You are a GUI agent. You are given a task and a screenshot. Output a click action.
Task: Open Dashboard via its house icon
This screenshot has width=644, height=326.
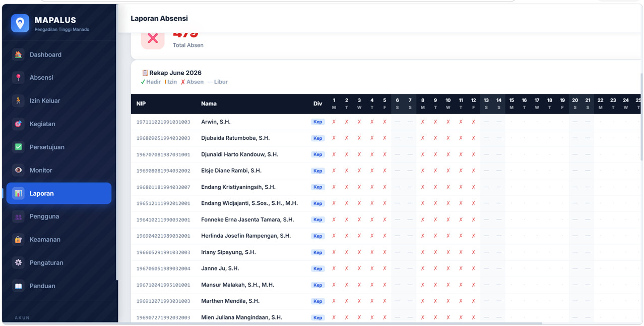click(19, 55)
